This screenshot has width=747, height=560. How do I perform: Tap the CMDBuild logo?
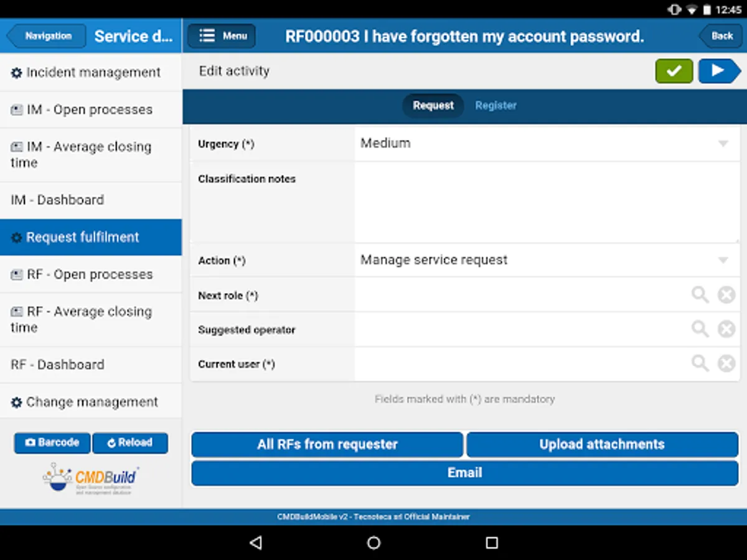click(91, 479)
